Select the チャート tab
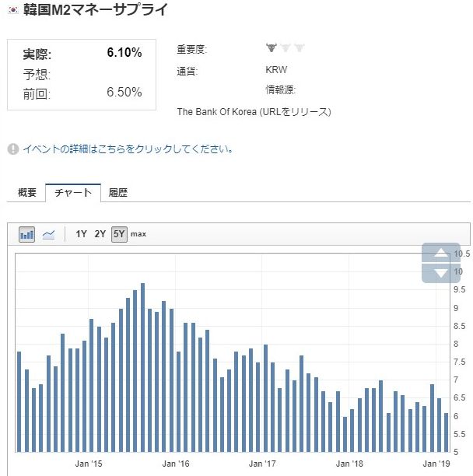The height and width of the screenshot is (476, 473). coord(73,193)
